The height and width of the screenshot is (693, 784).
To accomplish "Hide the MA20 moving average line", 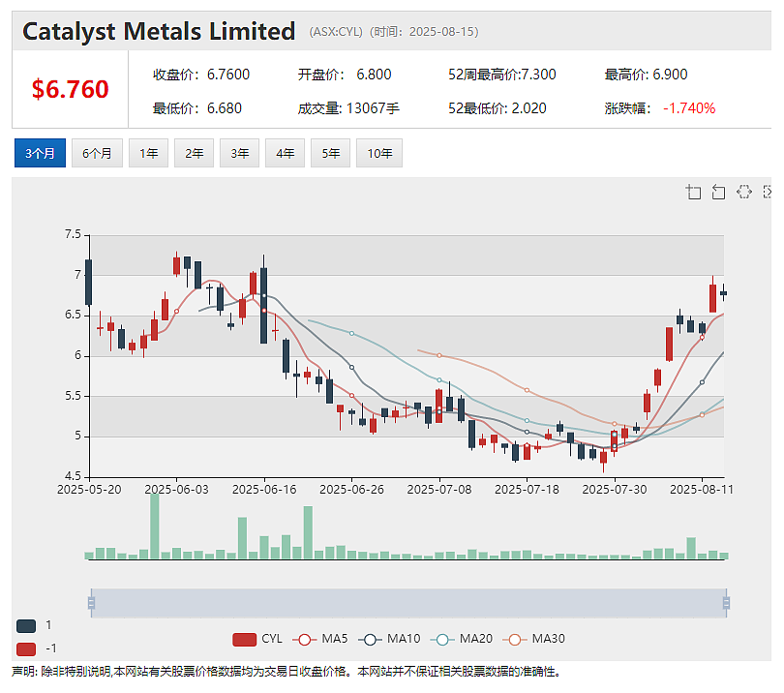I will [x=461, y=639].
